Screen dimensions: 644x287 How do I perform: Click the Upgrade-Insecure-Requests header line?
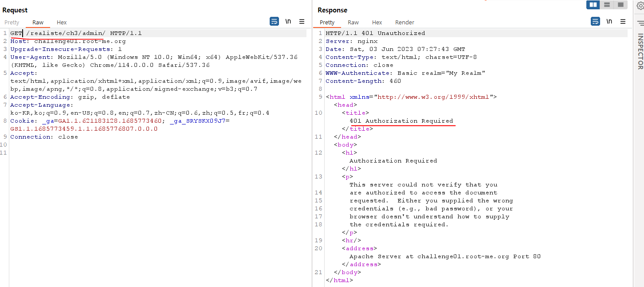tap(66, 49)
